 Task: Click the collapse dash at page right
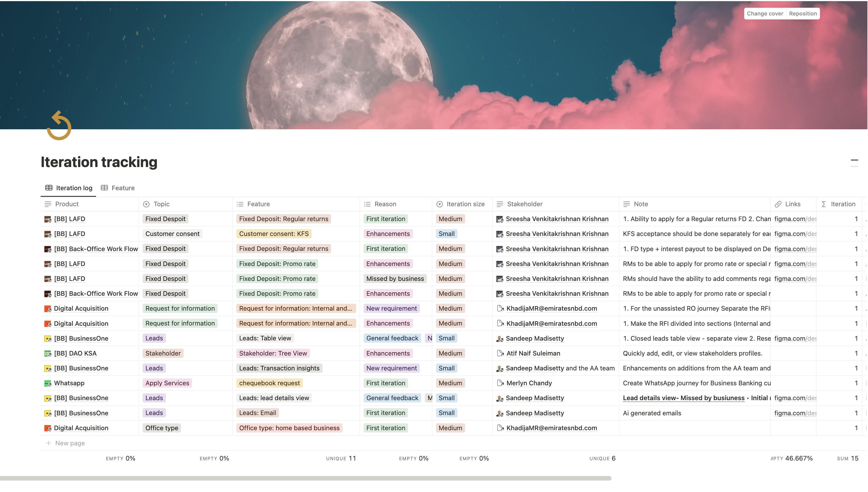tap(854, 160)
